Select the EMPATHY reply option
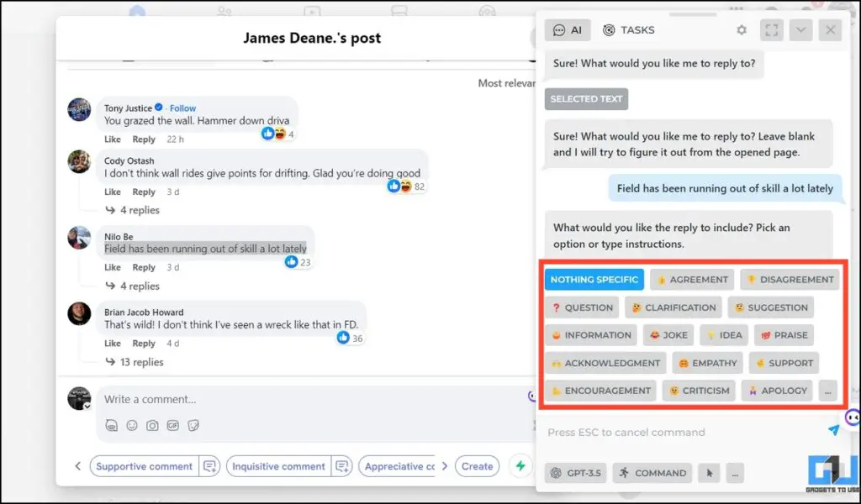This screenshot has height=504, width=861. [x=707, y=363]
